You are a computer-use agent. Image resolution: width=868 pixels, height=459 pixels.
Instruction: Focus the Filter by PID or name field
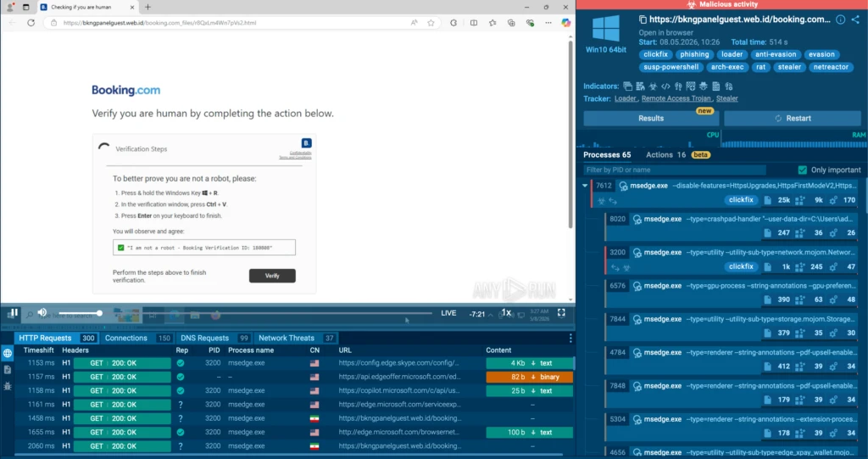pyautogui.click(x=674, y=170)
